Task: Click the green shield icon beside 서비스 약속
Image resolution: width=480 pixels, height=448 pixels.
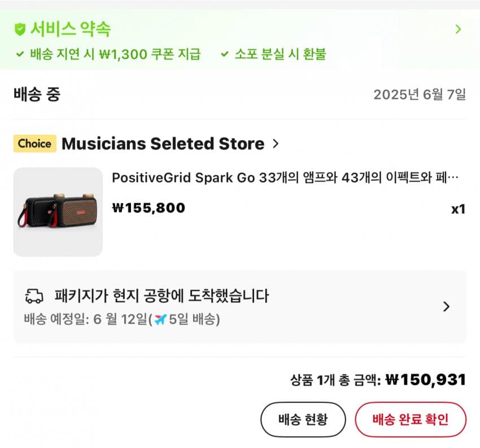Action: (20, 29)
